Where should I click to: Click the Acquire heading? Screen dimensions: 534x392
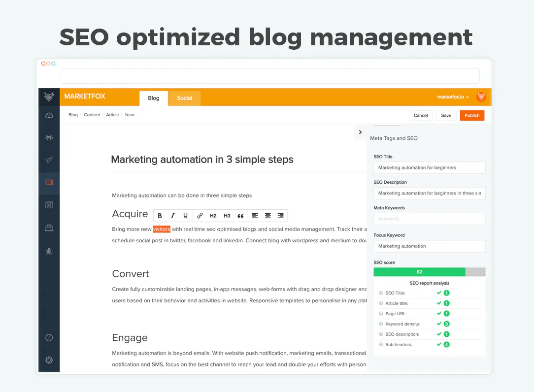tap(130, 214)
